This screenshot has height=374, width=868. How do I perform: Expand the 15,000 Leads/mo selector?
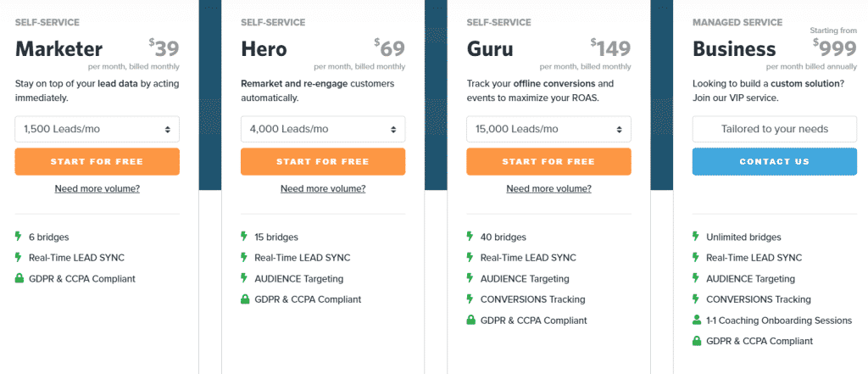[548, 129]
